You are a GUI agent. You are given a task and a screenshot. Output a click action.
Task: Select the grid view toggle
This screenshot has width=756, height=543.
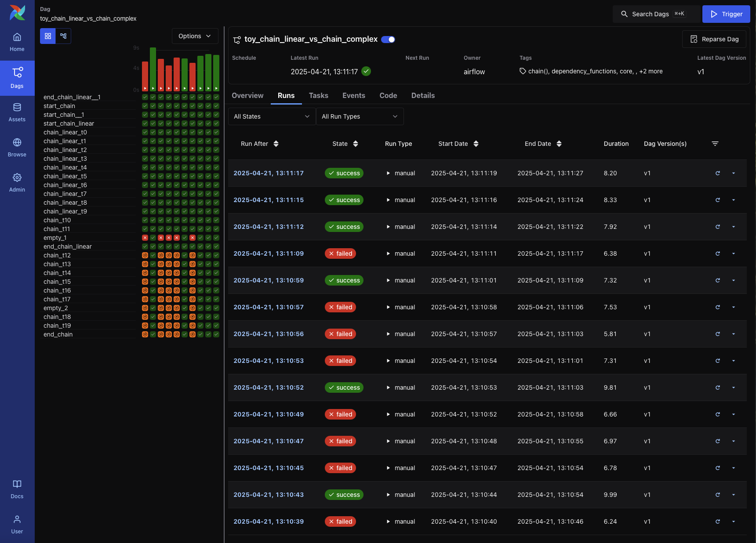(48, 36)
